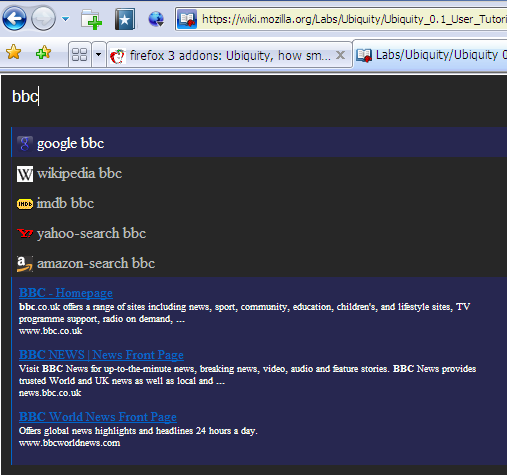Viewport: 507px width, 475px height.
Task: Click the news.bbc.co.uk URL text
Action: 50,393
